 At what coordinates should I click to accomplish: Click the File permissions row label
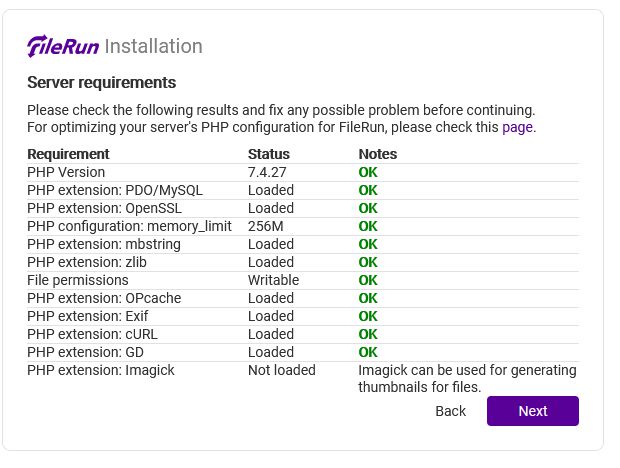(x=77, y=280)
